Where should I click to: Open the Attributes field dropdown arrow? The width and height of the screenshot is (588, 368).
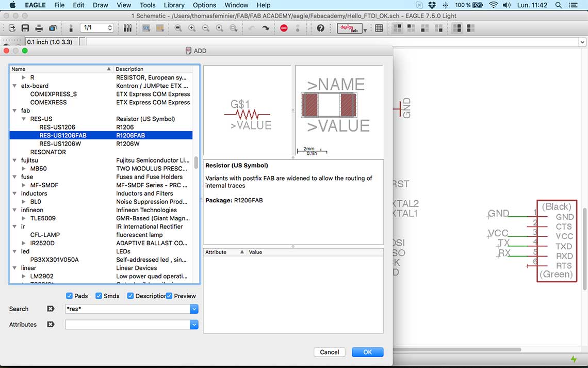pyautogui.click(x=194, y=325)
